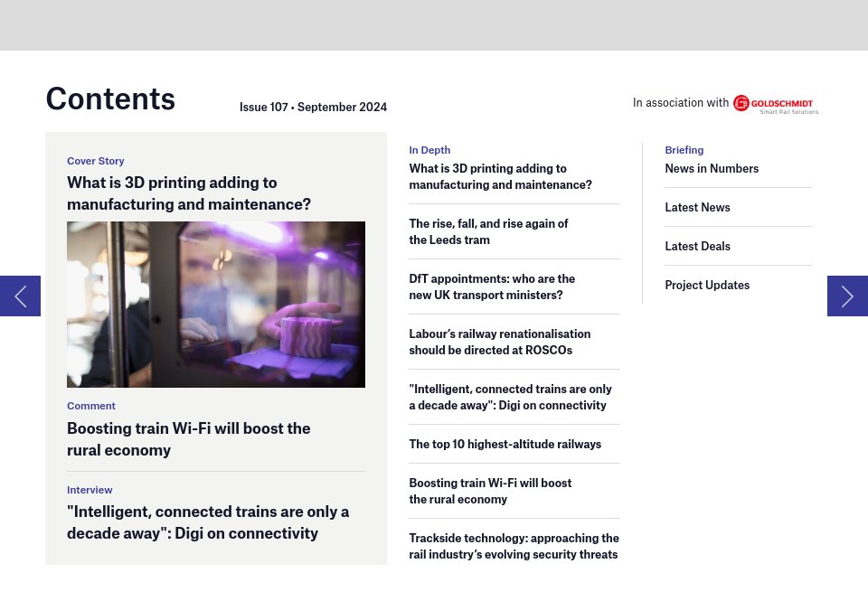Open Trackside technology security threats article
Screen dimensions: 868x592
tap(514, 546)
